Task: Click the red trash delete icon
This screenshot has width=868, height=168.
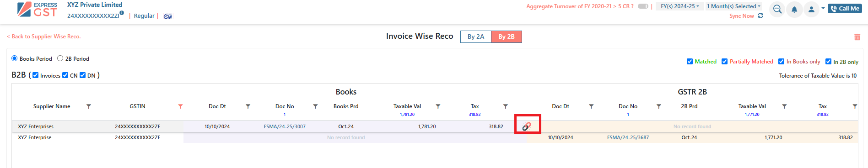Action: point(857,37)
